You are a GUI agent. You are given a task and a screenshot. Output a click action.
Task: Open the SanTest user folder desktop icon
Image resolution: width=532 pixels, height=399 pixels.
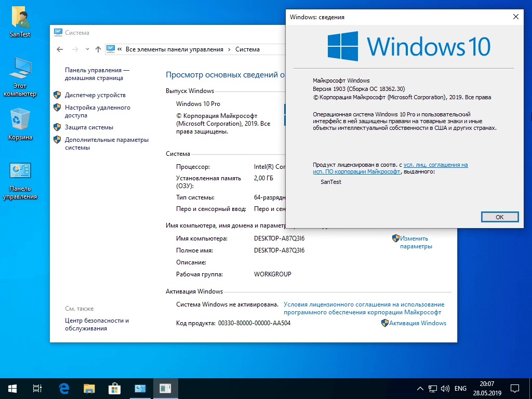coord(20,21)
